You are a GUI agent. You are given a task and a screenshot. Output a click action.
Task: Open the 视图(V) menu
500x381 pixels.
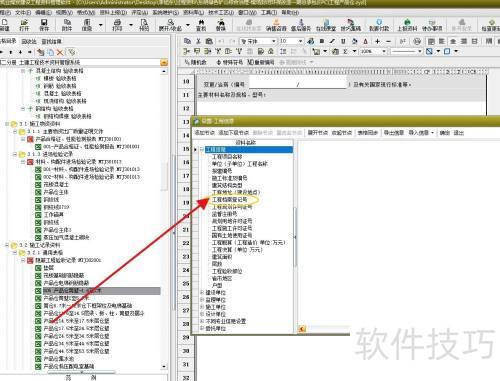pyautogui.click(x=64, y=12)
